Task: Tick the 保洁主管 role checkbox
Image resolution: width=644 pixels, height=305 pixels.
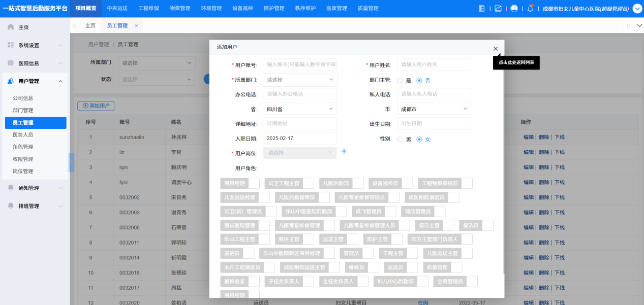Action: (448, 225)
